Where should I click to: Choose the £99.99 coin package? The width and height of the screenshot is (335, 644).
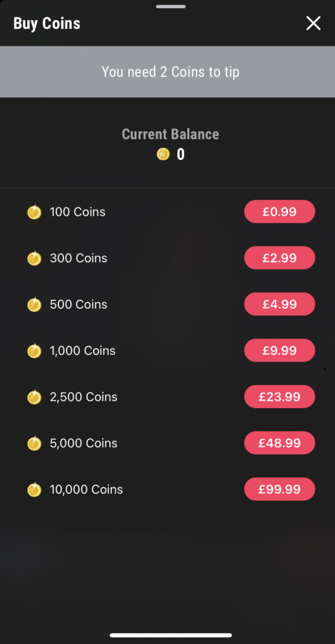click(x=280, y=489)
